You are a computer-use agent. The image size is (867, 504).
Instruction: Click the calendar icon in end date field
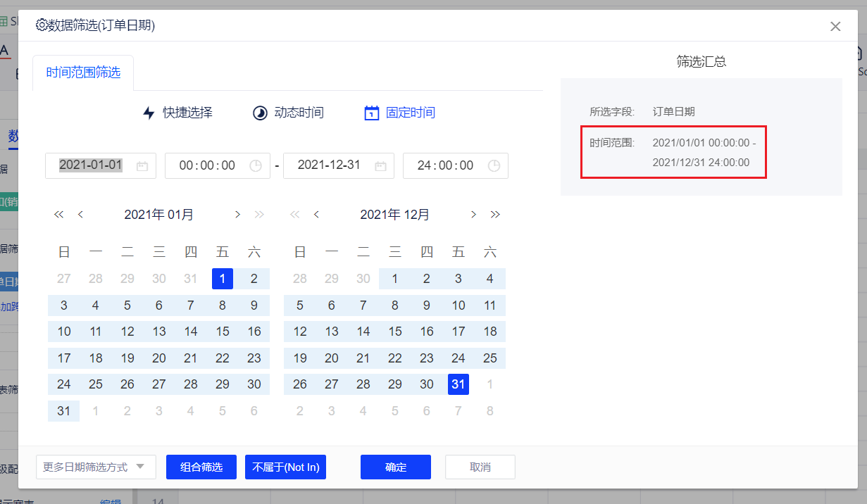point(380,166)
